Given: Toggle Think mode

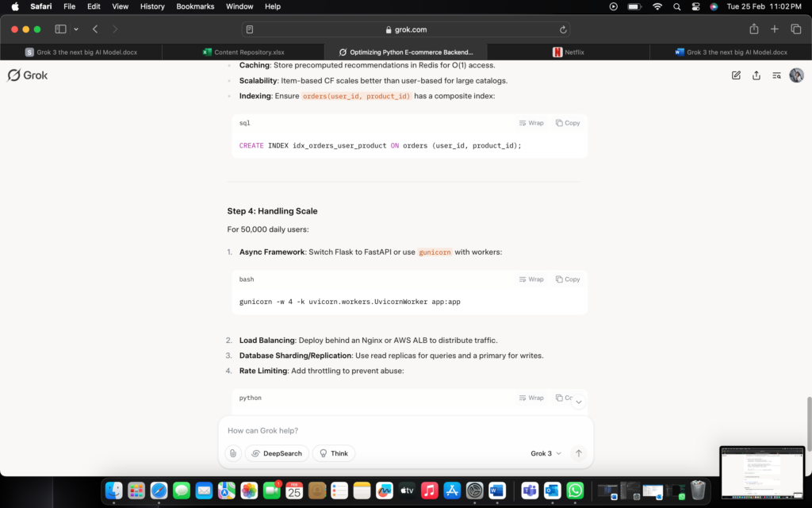Looking at the screenshot, I should tap(334, 453).
